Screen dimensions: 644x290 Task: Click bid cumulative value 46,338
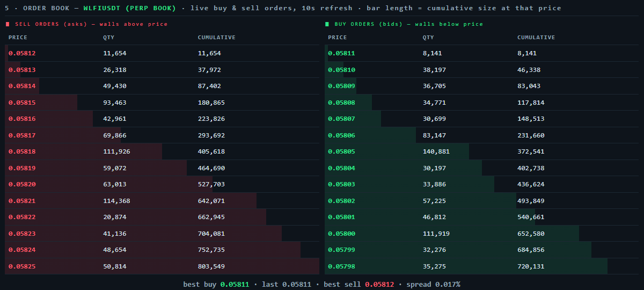(529, 70)
